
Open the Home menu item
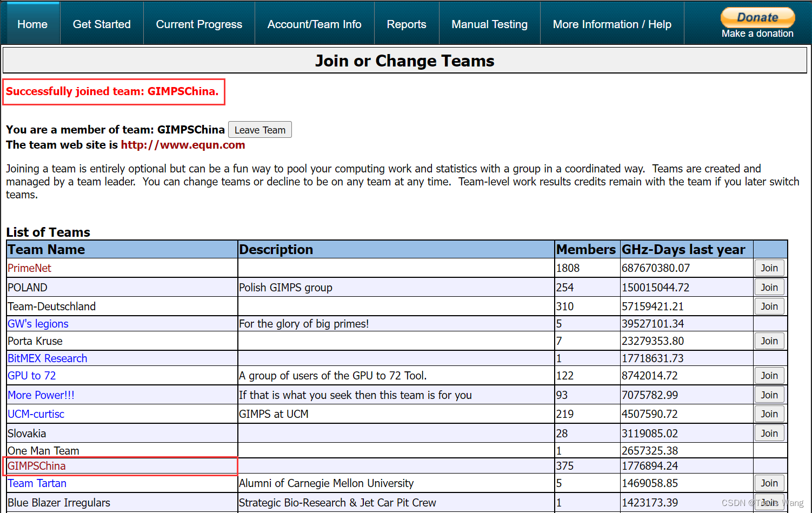coord(32,24)
